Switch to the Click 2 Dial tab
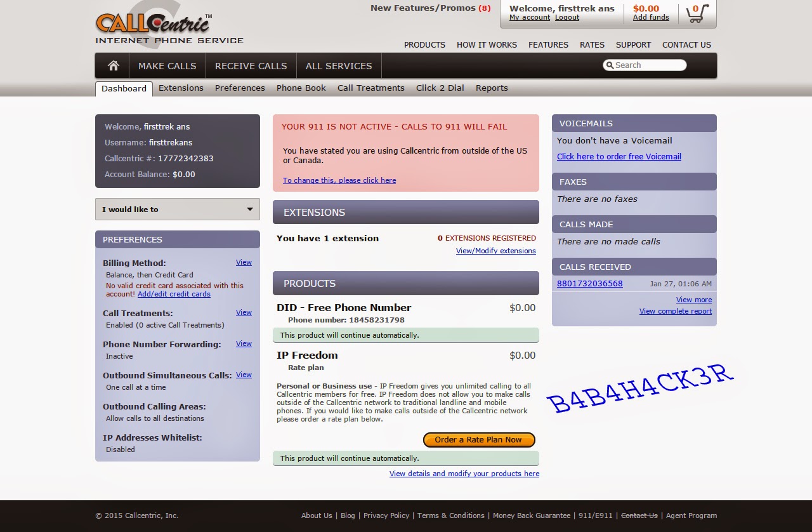Image resolution: width=812 pixels, height=532 pixels. point(440,88)
